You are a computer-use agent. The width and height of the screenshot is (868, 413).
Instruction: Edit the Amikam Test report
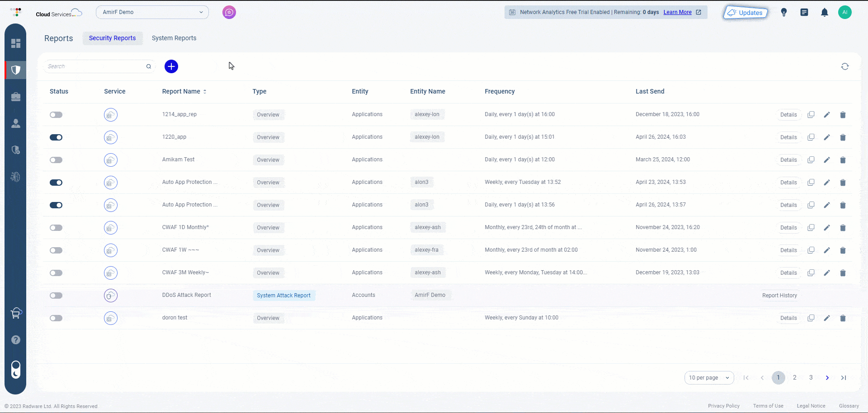[x=826, y=160]
